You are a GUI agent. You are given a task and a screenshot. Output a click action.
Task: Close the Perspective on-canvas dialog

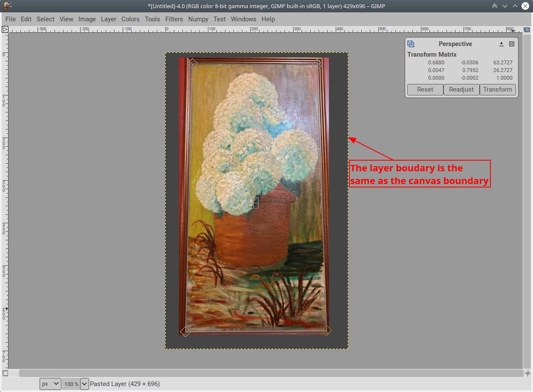pos(512,44)
